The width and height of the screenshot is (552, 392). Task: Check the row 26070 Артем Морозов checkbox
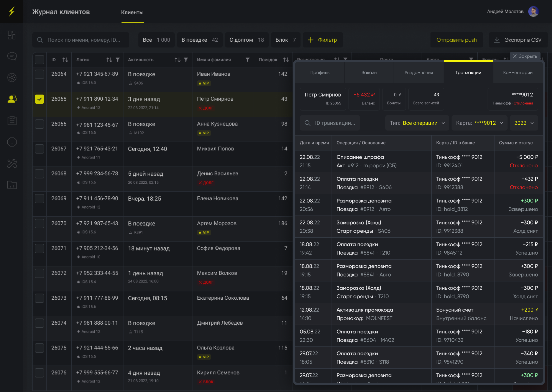tap(39, 223)
